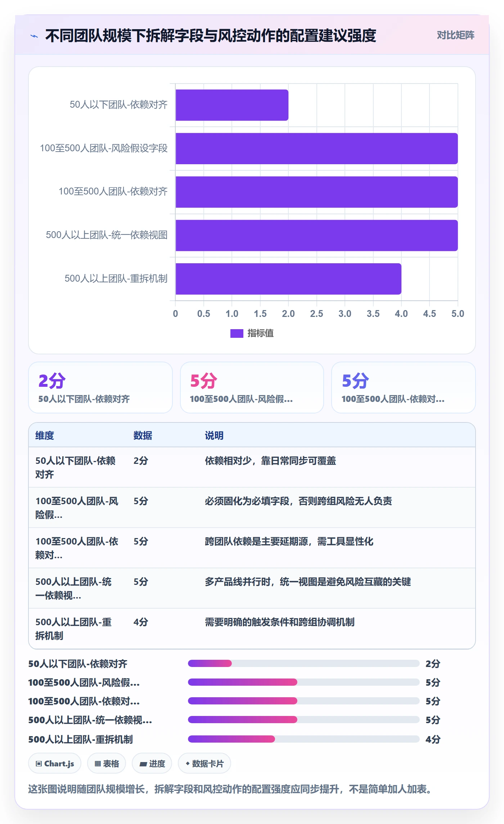Select the 进度 tag
Image resolution: width=504 pixels, height=824 pixels.
pos(152,763)
